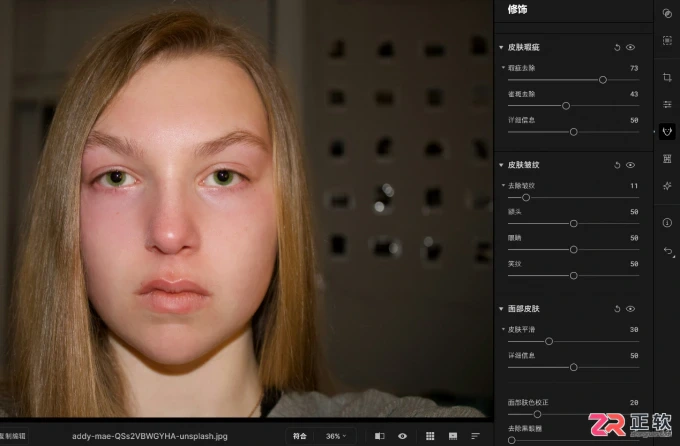Select the face retouch tool icon

667,131
